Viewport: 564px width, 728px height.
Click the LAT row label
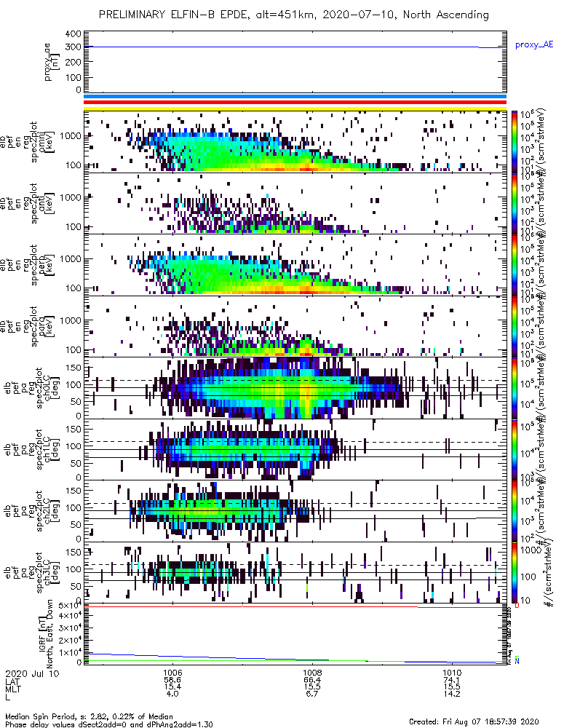pos(12,681)
